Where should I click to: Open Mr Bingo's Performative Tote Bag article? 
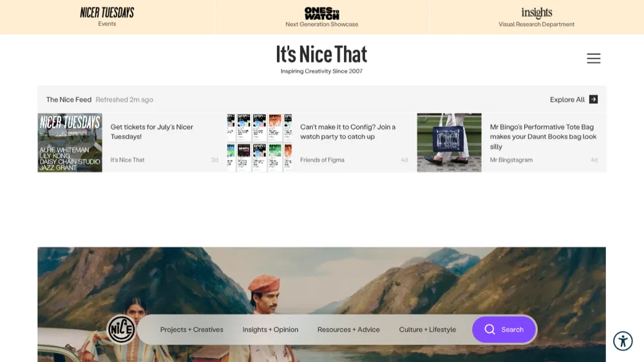click(543, 137)
